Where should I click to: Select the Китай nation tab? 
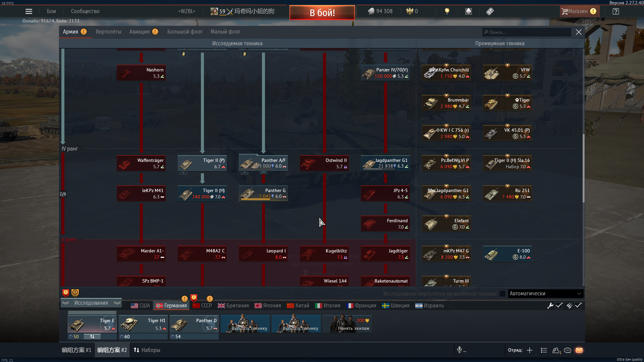[298, 306]
